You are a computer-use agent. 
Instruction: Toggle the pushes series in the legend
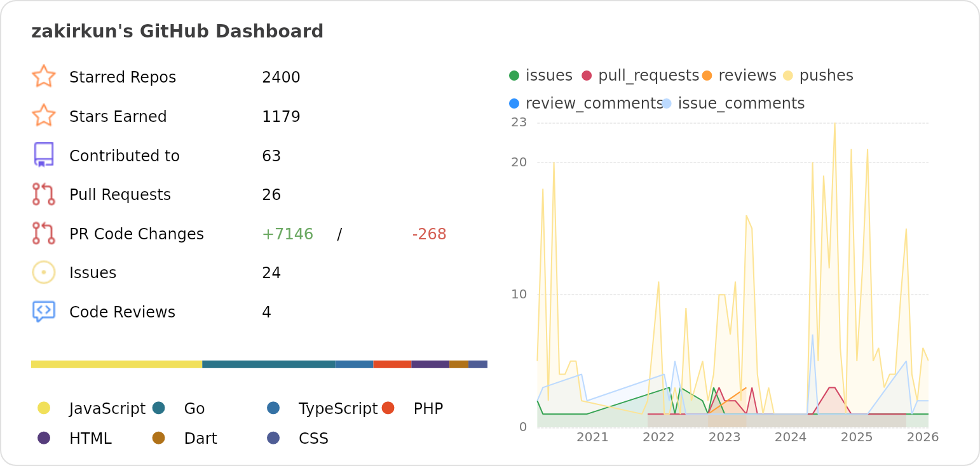pos(824,75)
